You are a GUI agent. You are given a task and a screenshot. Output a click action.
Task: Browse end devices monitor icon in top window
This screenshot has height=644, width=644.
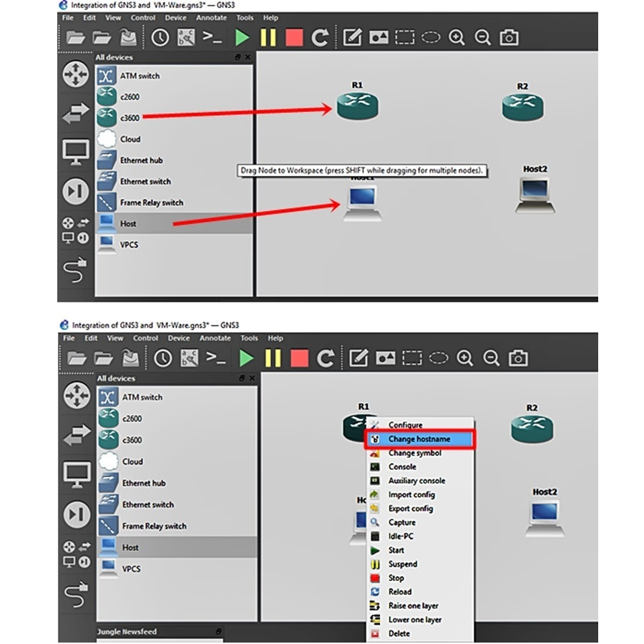tap(76, 152)
